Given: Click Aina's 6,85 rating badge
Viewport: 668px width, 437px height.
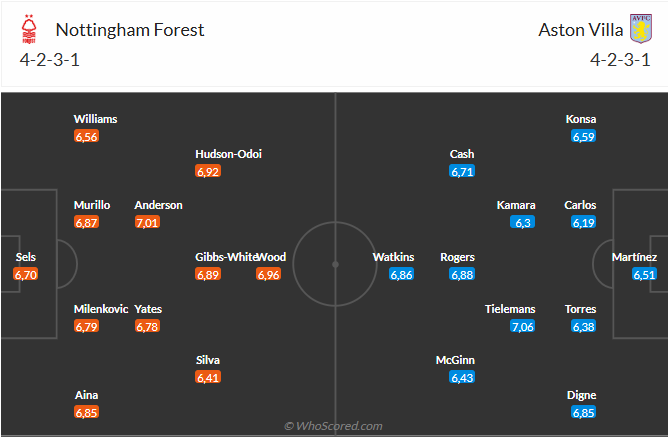Looking at the screenshot, I should pyautogui.click(x=86, y=412).
